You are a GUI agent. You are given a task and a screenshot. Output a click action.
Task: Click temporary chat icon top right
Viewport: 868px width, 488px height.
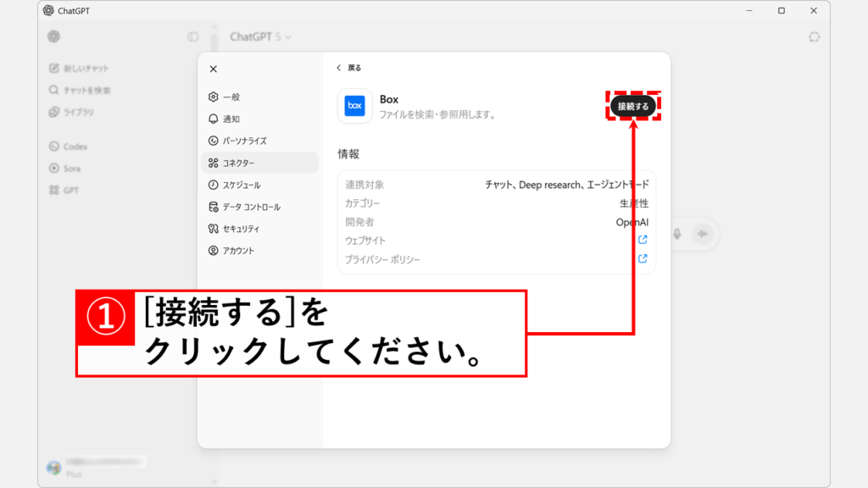[x=814, y=37]
